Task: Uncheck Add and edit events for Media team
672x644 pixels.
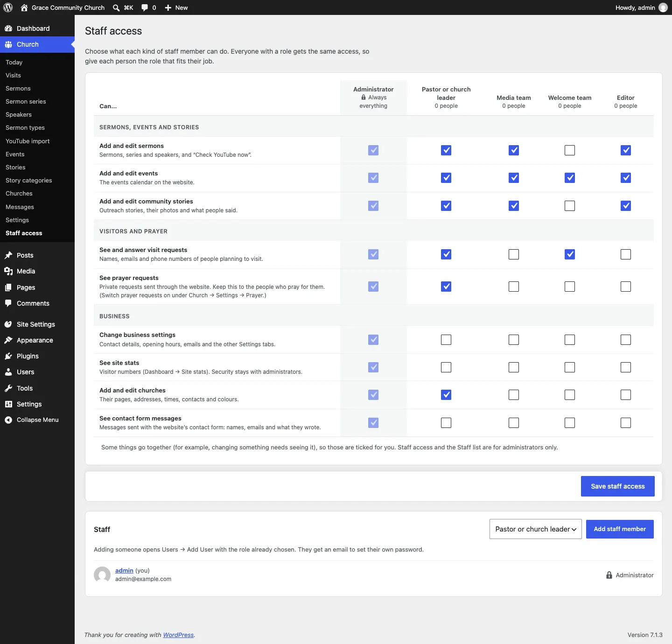Action: tap(514, 178)
